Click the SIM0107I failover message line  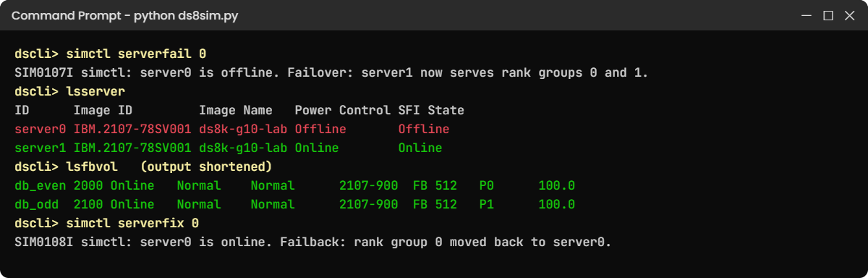point(332,73)
